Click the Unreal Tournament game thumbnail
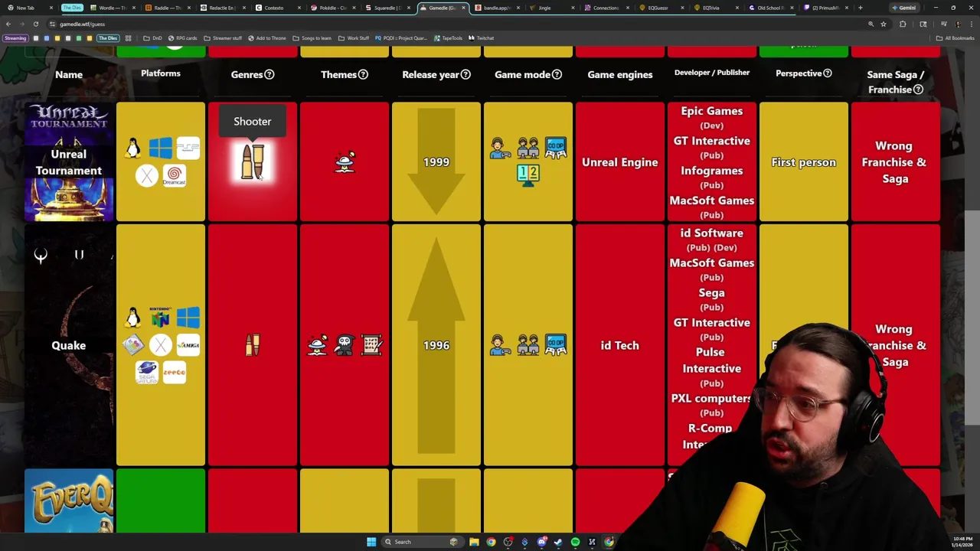Screen dimensions: 980x551 point(69,162)
